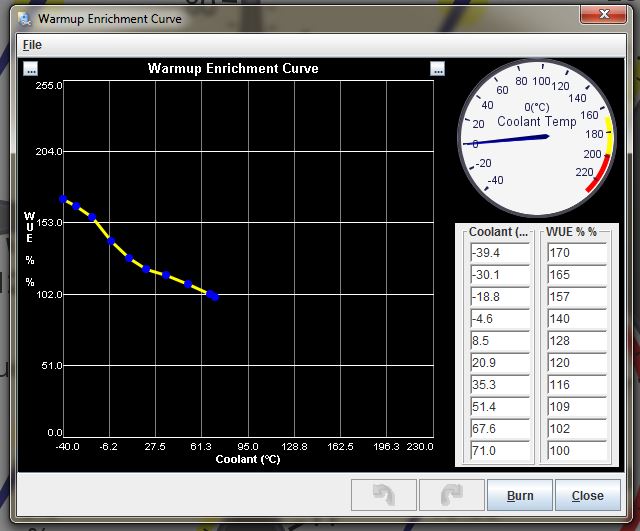Viewport: 640px width, 531px height.
Task: Open the right ellipsis button above the graph
Action: (x=437, y=69)
